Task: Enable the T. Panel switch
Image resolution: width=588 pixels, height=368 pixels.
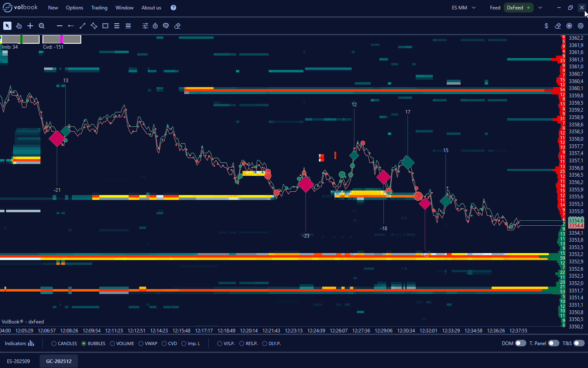Action: coord(553,343)
